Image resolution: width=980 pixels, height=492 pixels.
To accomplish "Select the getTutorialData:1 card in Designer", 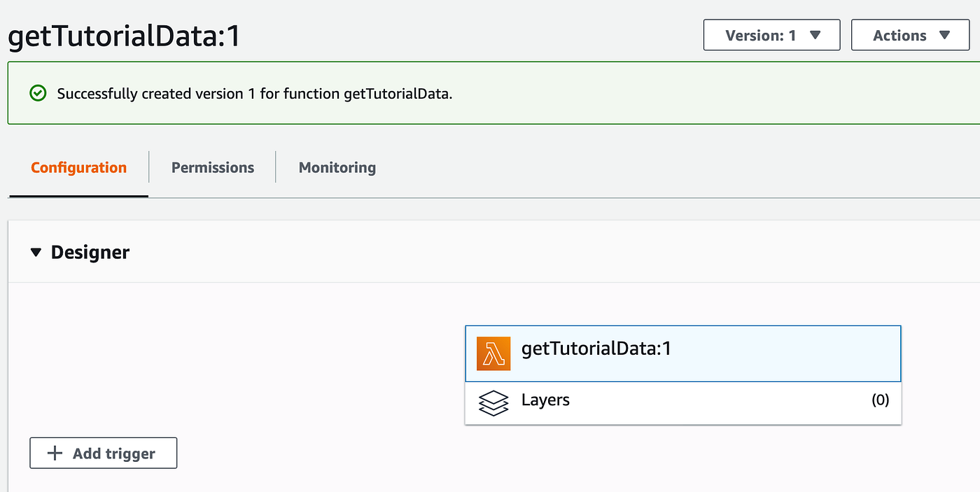I will click(x=682, y=353).
